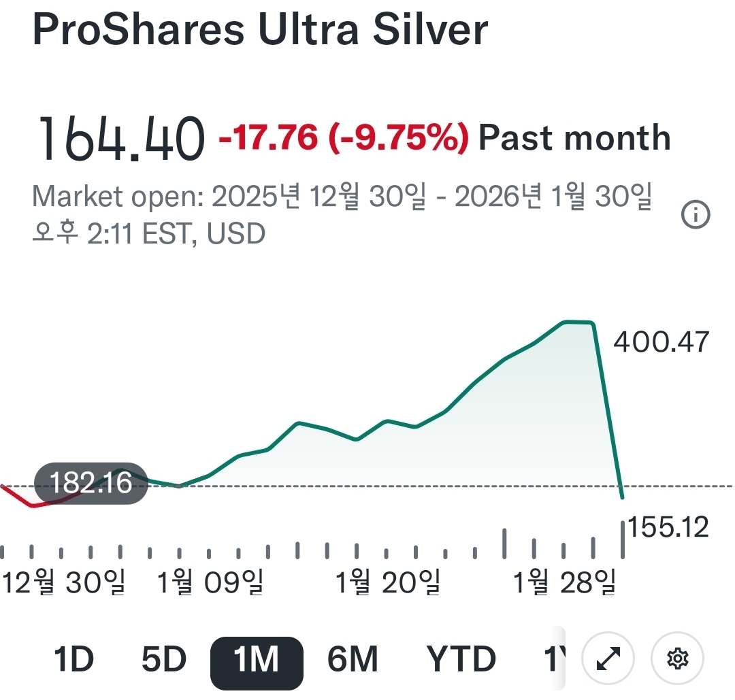Click the 1월 20일 date axis label
Screen dimensions: 735x700
388,583
